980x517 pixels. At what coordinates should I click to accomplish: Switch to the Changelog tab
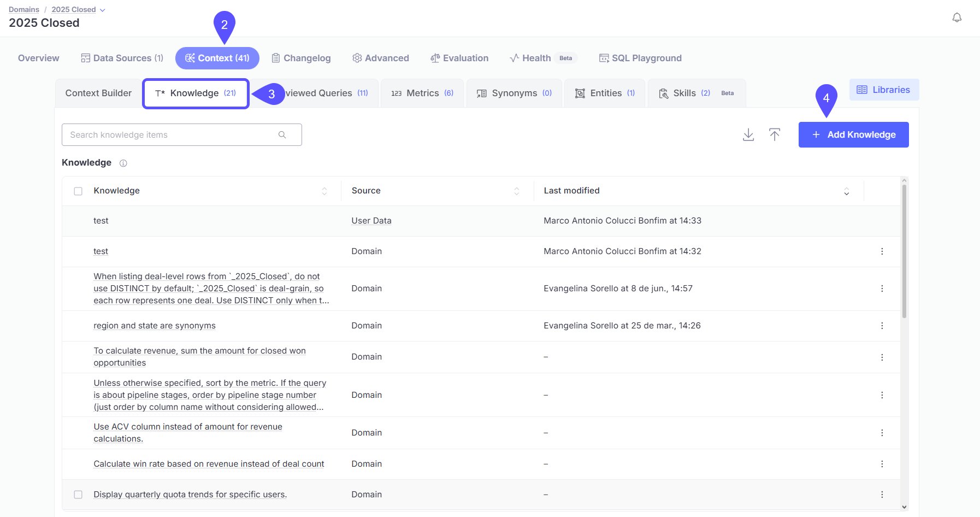coord(301,58)
